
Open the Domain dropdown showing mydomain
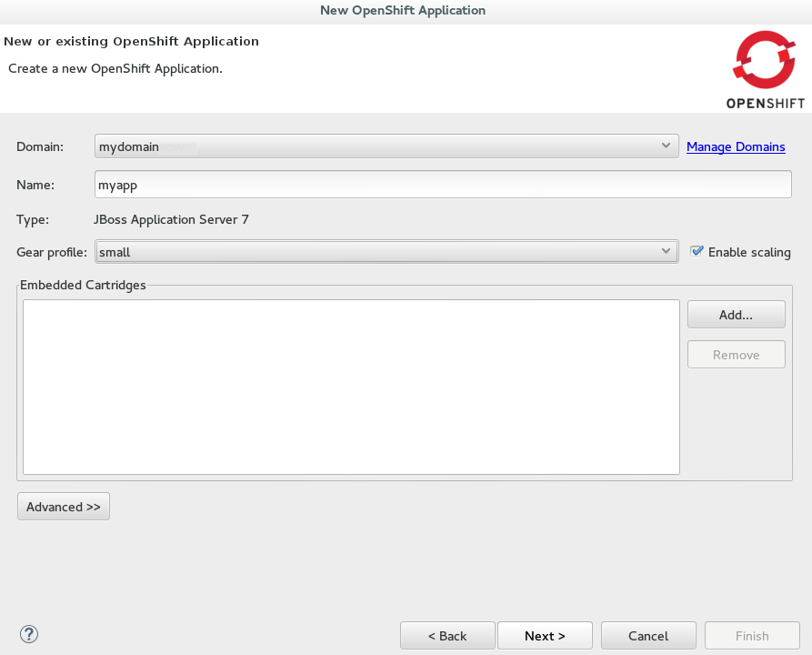coord(386,146)
